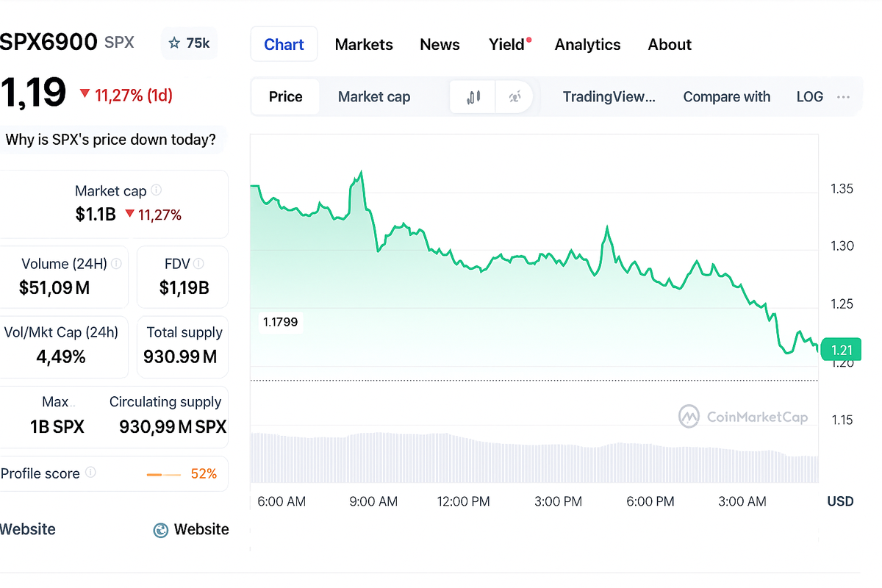The image size is (882, 588).
Task: Toggle LOG scale on the chart
Action: point(810,97)
